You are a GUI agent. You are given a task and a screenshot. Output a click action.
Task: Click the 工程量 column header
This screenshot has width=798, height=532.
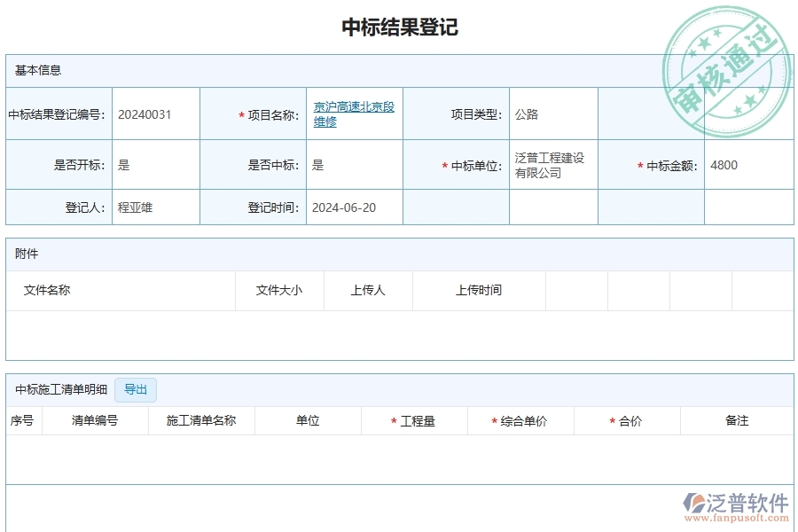pyautogui.click(x=419, y=420)
